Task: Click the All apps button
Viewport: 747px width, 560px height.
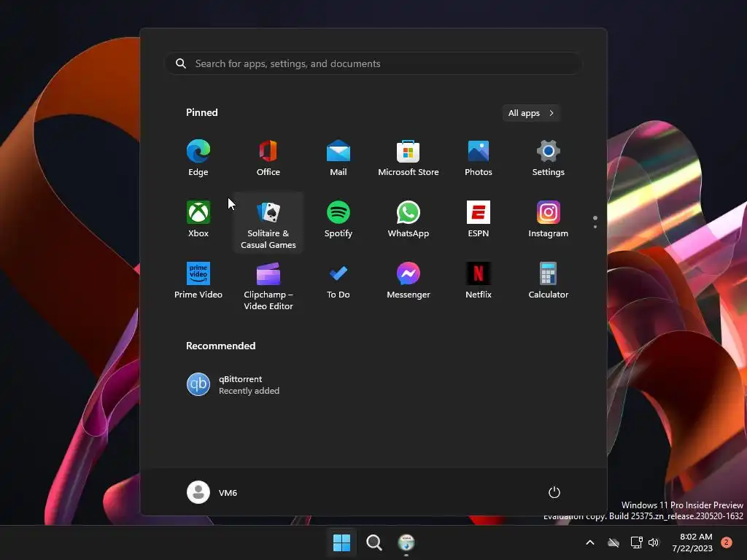Action: (531, 113)
